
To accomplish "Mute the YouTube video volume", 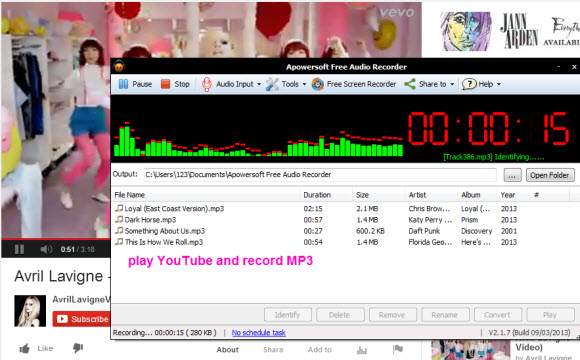I will click(x=46, y=249).
